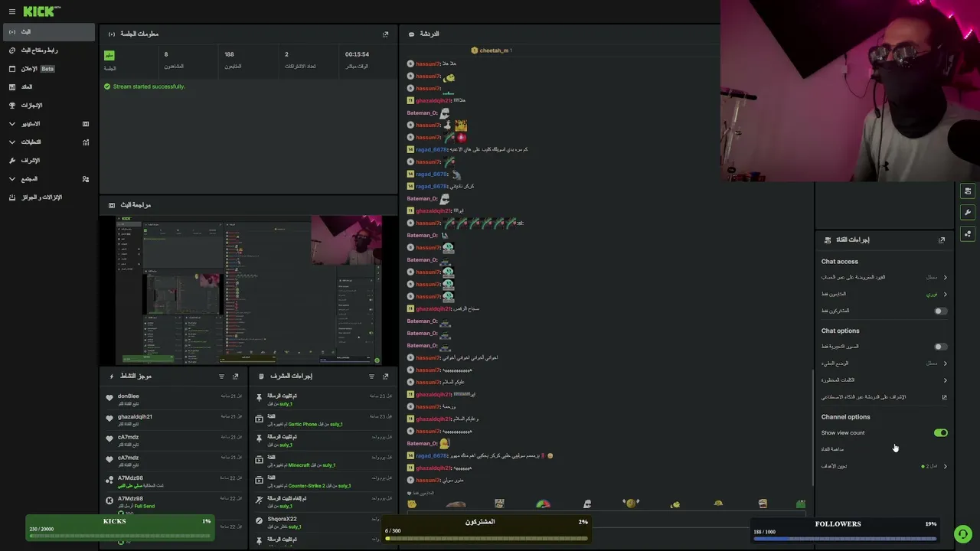The height and width of the screenshot is (551, 980).
Task: Click the chat panel scrollbar
Action: coord(812,427)
